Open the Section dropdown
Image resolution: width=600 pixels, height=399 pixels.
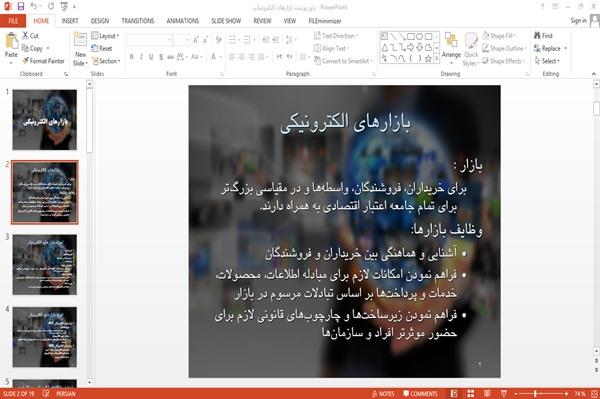click(106, 61)
